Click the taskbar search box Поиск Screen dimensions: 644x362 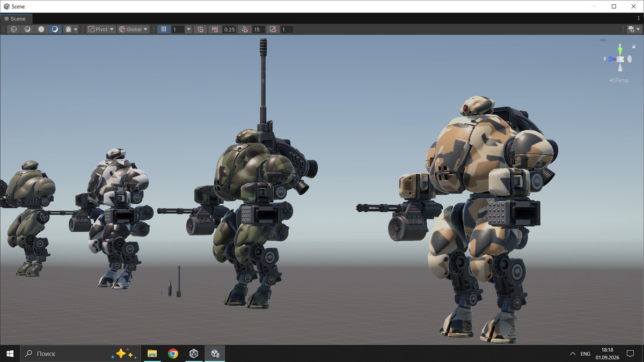(80, 353)
